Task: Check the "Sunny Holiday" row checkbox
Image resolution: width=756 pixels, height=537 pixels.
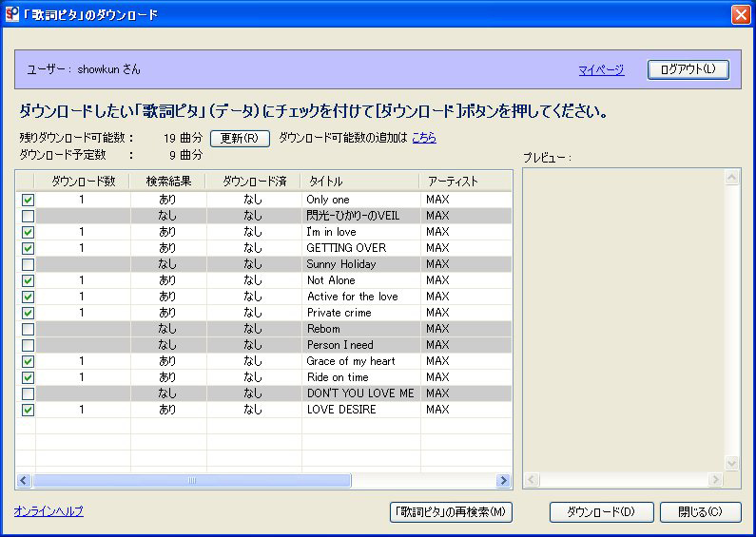Action: (x=28, y=264)
